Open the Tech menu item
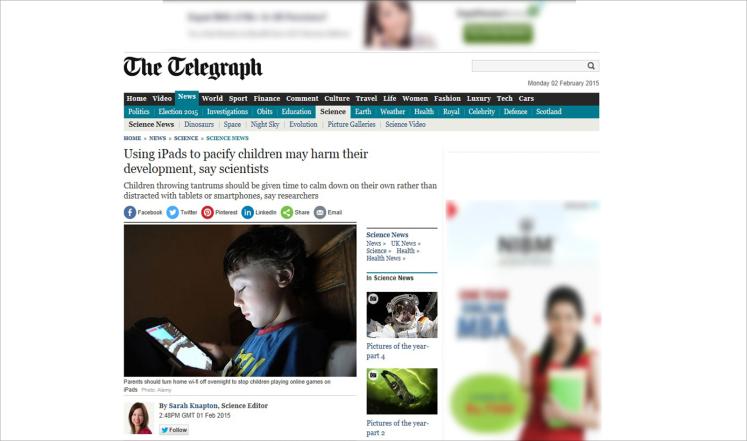Viewport: 747px width, 441px height. click(505, 99)
